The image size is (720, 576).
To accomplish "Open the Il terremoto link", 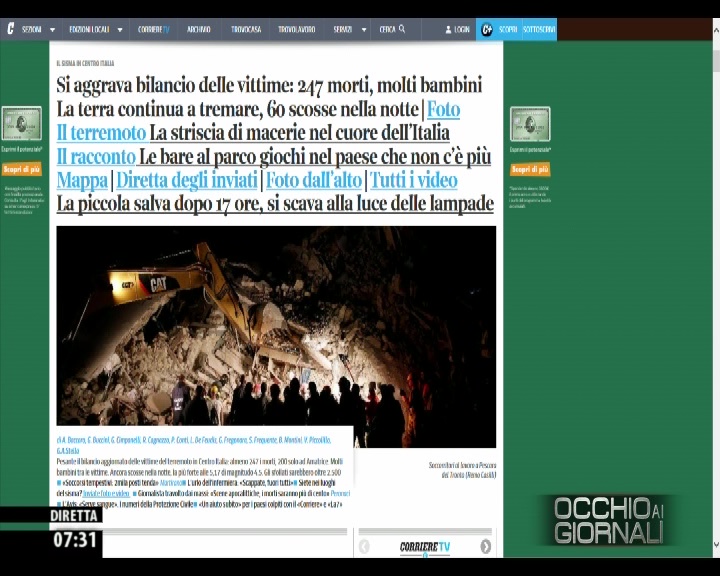I will 101,133.
